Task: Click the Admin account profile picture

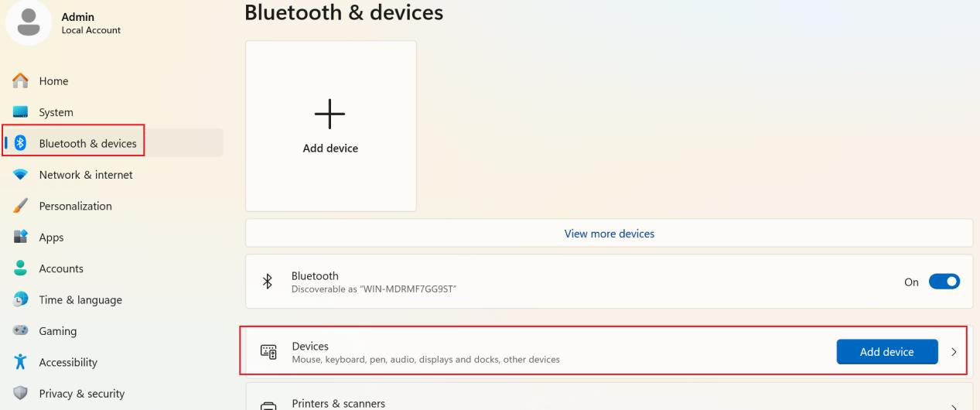Action: click(x=29, y=23)
